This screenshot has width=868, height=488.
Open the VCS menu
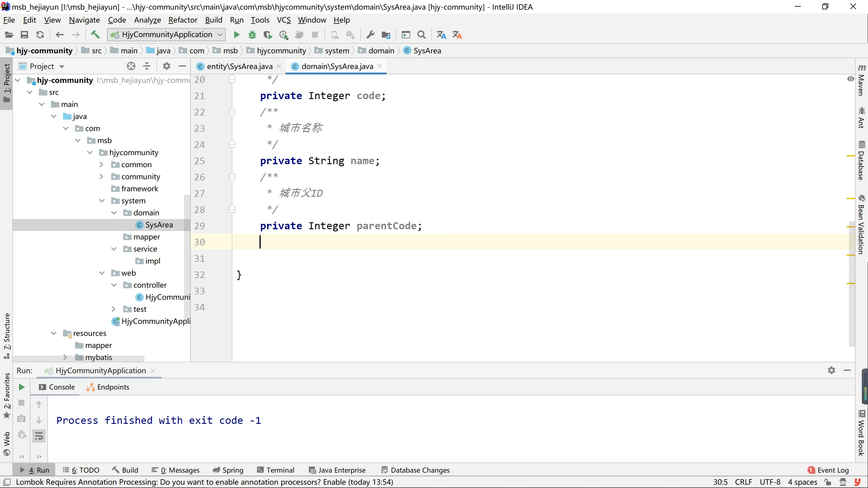284,20
